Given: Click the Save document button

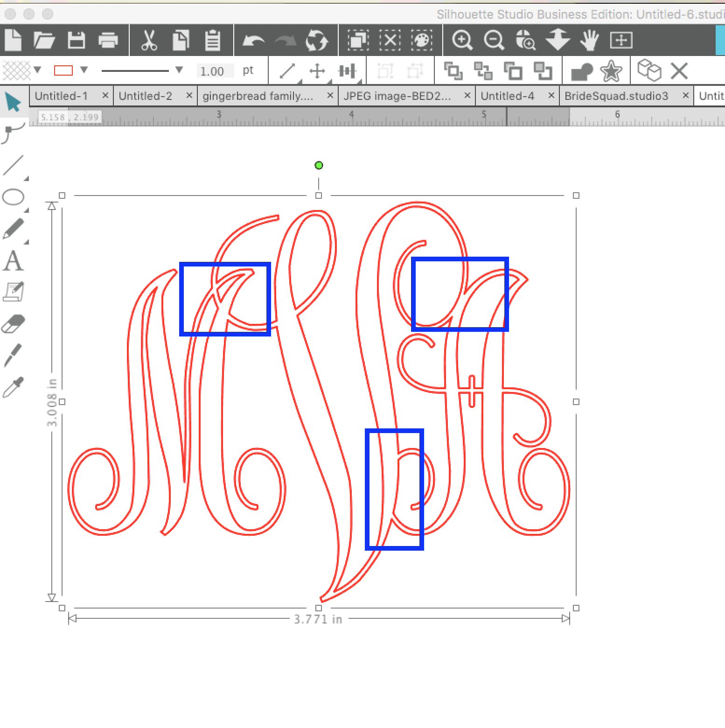Looking at the screenshot, I should coord(76,40).
